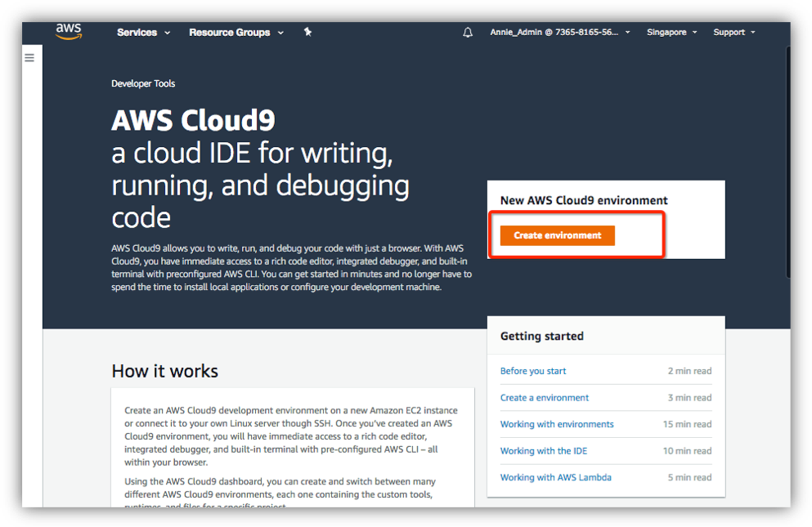Click the '2 min read' label

(x=689, y=371)
